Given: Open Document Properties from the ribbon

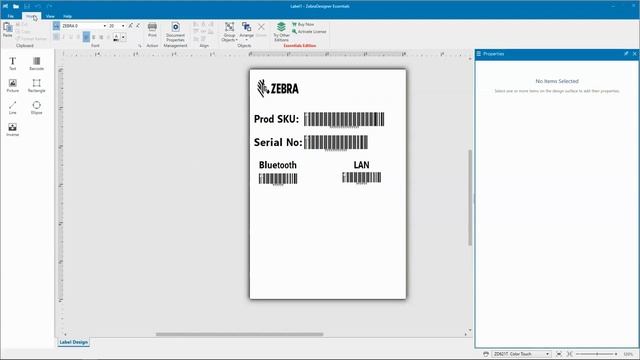Looking at the screenshot, I should (x=176, y=32).
